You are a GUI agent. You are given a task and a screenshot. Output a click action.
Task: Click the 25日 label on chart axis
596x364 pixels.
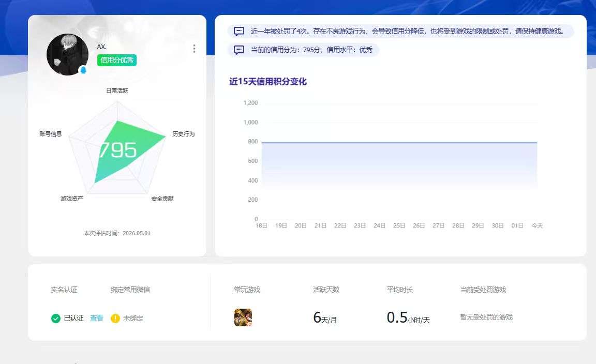(x=399, y=225)
